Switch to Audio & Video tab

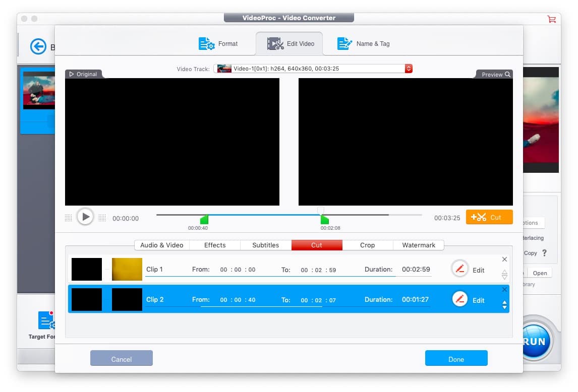point(162,245)
